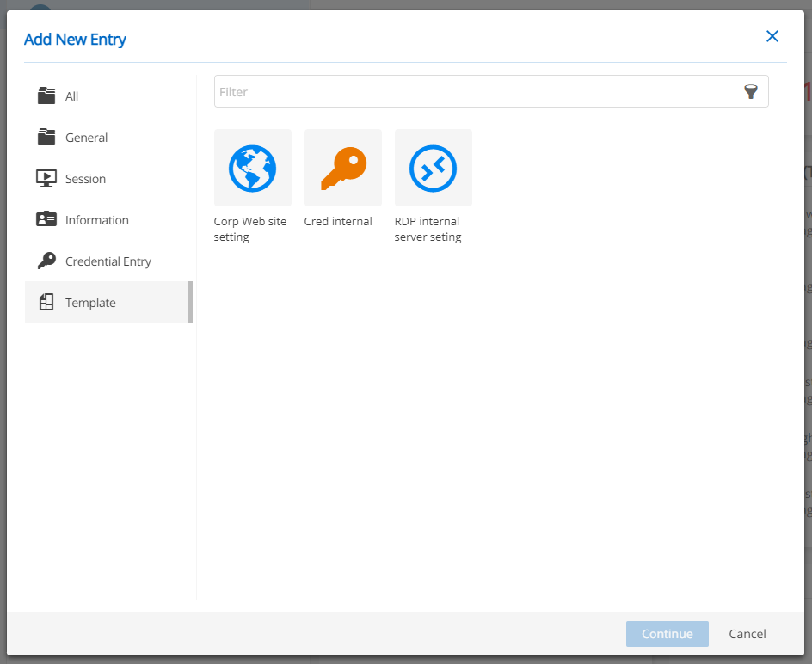Close the Add New Entry dialog
Screen dimensions: 812x664
772,36
